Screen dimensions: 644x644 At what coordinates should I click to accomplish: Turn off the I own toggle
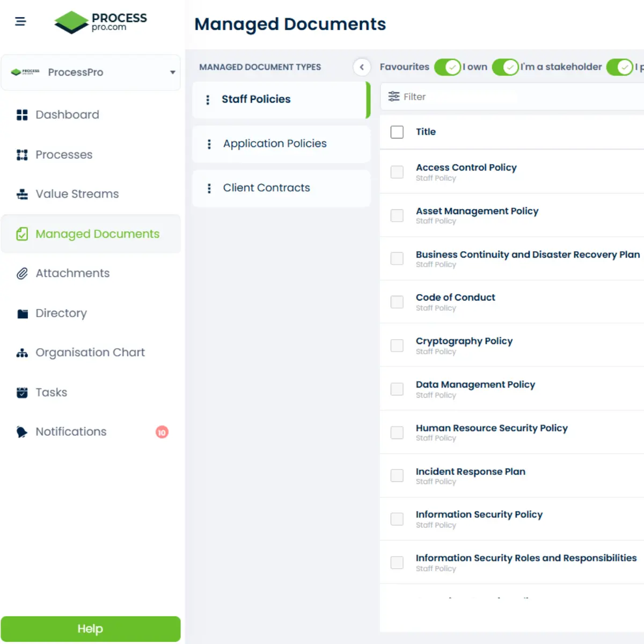point(505,67)
